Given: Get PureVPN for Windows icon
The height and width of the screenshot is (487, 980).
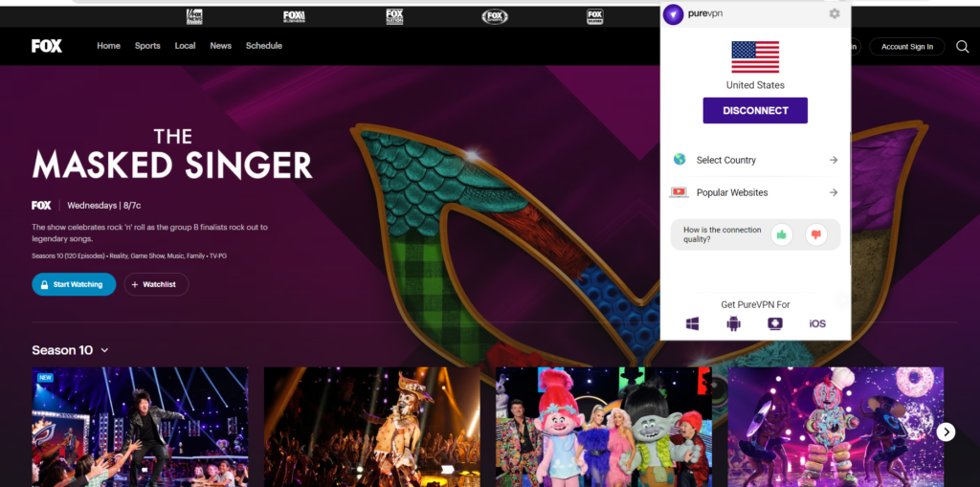Looking at the screenshot, I should click(x=692, y=323).
